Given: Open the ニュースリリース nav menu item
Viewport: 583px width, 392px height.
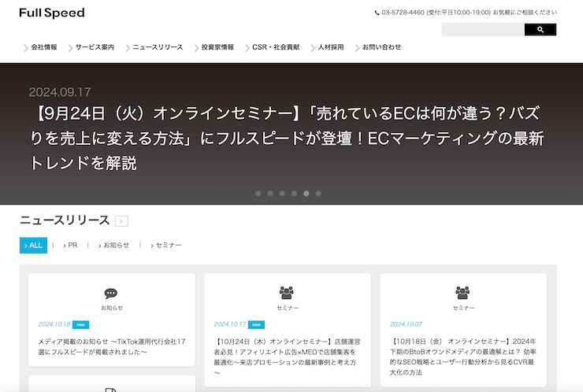Looking at the screenshot, I should pos(158,47).
